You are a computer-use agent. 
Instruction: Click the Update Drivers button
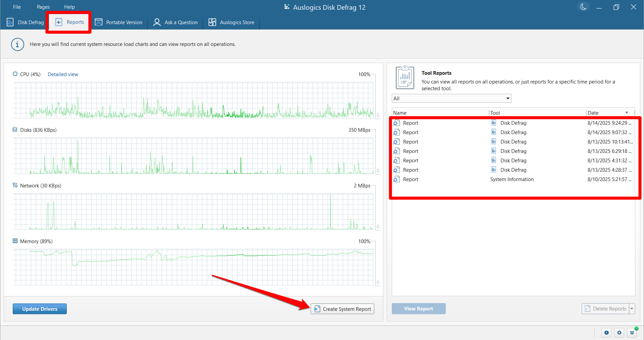[x=39, y=308]
